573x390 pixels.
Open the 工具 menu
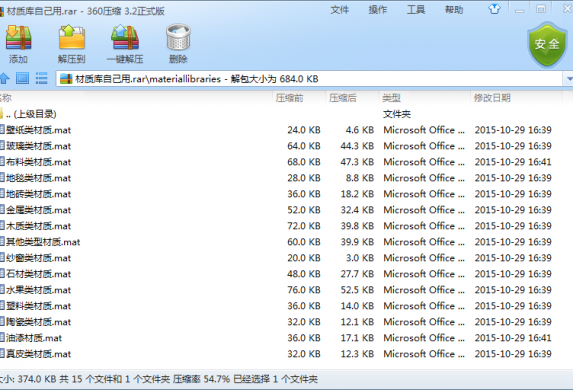[416, 10]
